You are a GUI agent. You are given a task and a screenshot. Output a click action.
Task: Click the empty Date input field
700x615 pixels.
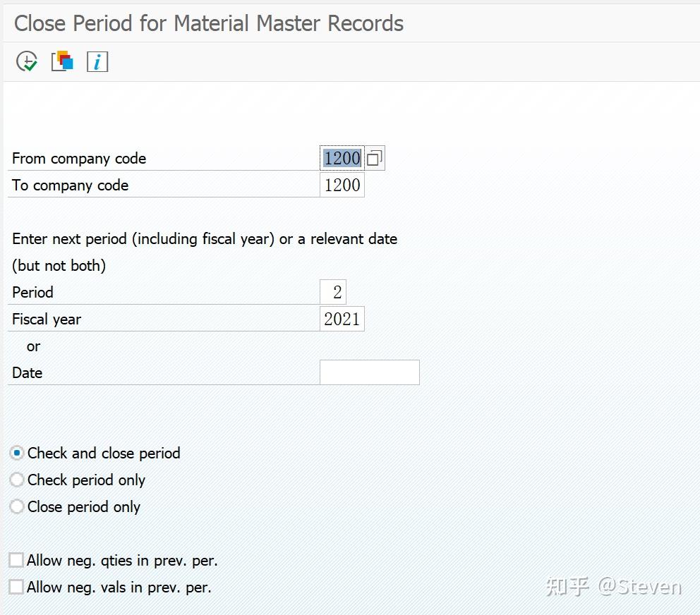(x=369, y=372)
